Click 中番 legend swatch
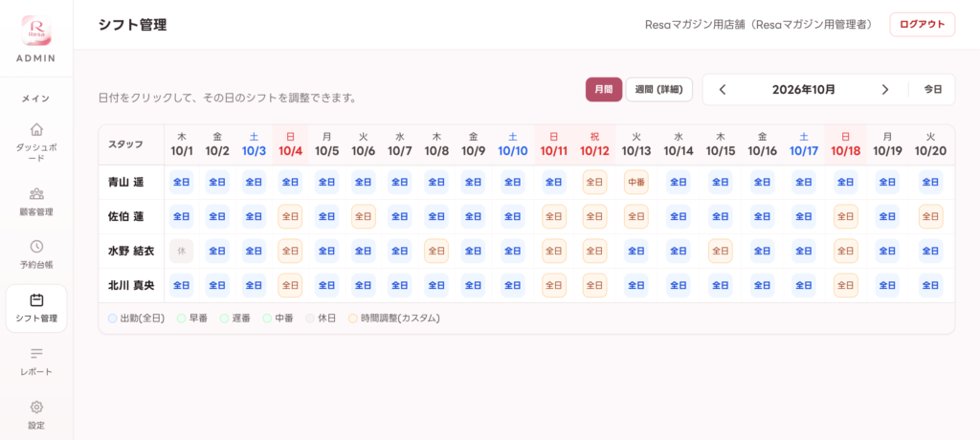Viewport: 980px width, 440px height. pyautogui.click(x=267, y=319)
